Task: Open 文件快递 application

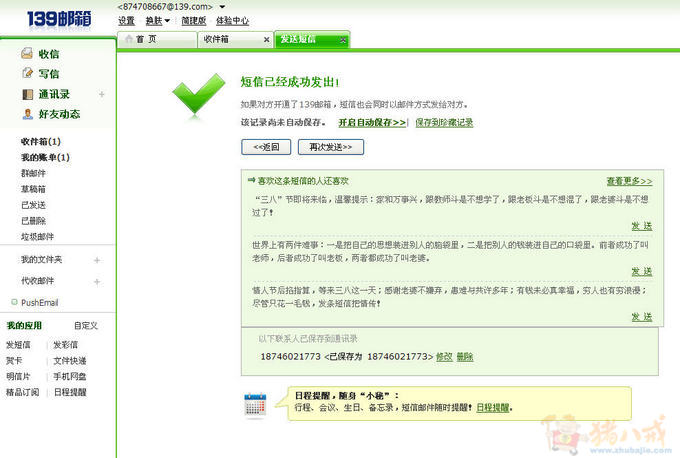Action: tap(70, 360)
